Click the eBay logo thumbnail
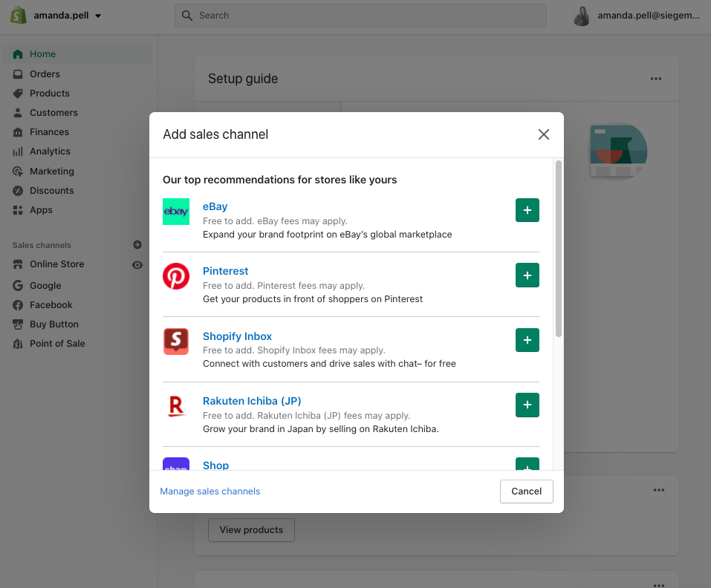711x588 pixels. tap(176, 212)
